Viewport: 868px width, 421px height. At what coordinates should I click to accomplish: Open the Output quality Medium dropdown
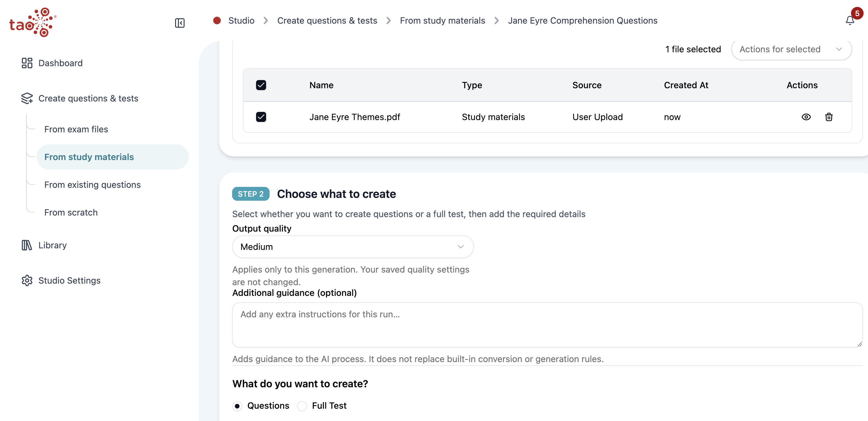coord(353,247)
